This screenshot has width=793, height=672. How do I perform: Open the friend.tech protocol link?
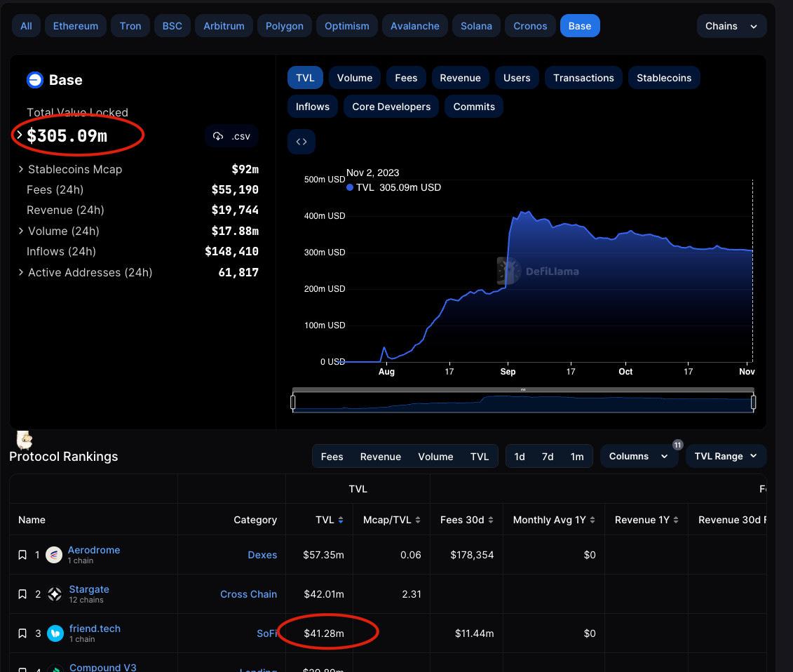[x=95, y=629]
